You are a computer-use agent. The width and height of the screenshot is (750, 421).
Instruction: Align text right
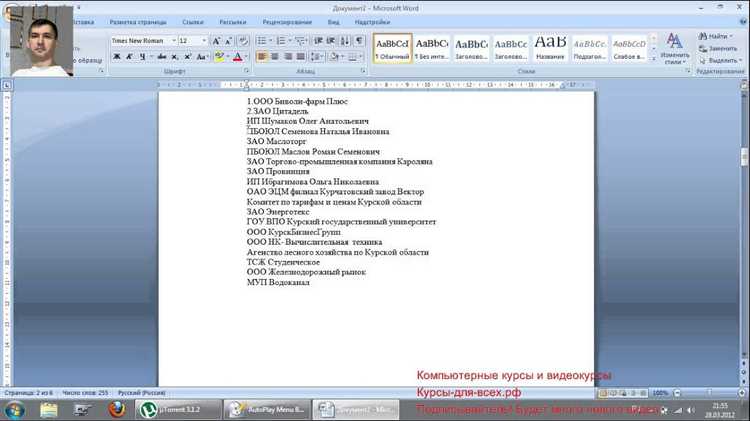[x=287, y=57]
